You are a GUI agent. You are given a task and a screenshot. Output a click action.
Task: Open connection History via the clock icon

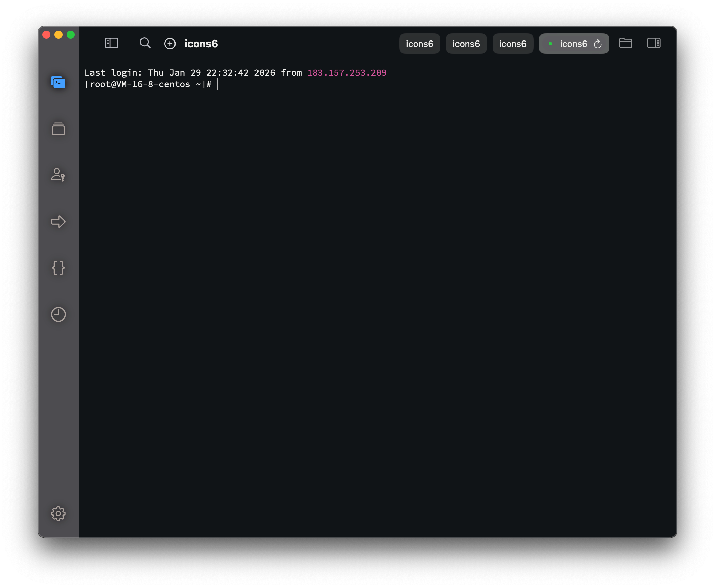point(58,314)
